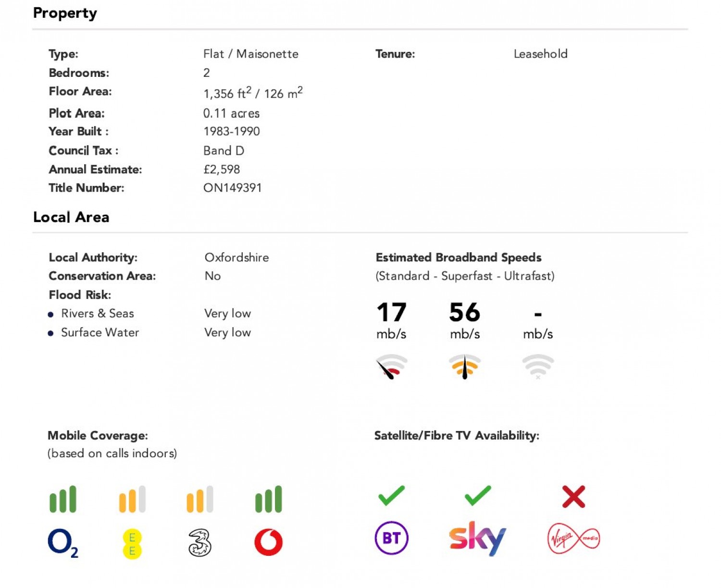Screen dimensions: 721x588
Task: Click the O2 green signal bars
Action: point(63,500)
